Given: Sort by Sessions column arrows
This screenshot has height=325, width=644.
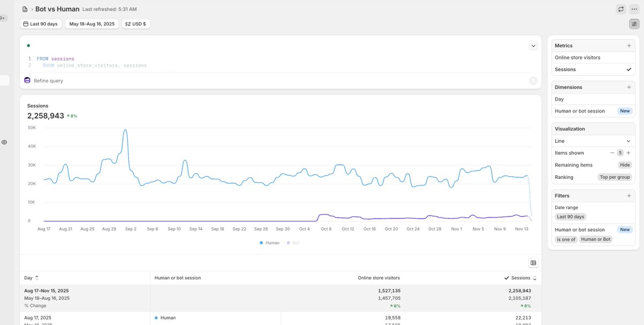Looking at the screenshot, I should 534,278.
